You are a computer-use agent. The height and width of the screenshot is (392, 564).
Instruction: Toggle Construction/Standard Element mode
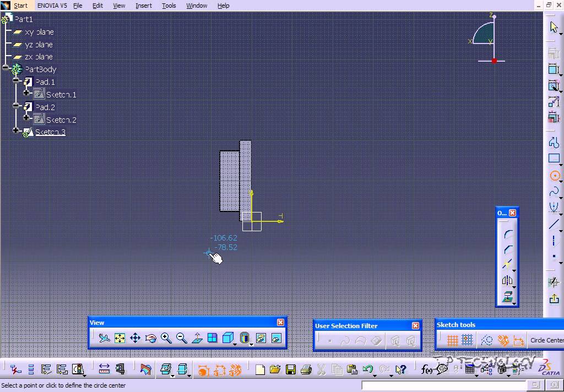click(x=487, y=340)
